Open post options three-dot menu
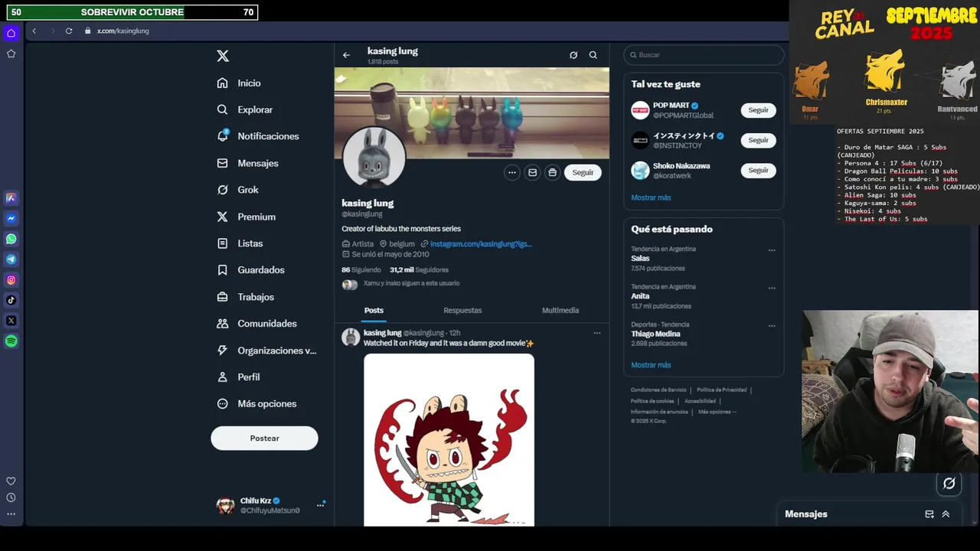This screenshot has height=551, width=980. click(x=597, y=333)
